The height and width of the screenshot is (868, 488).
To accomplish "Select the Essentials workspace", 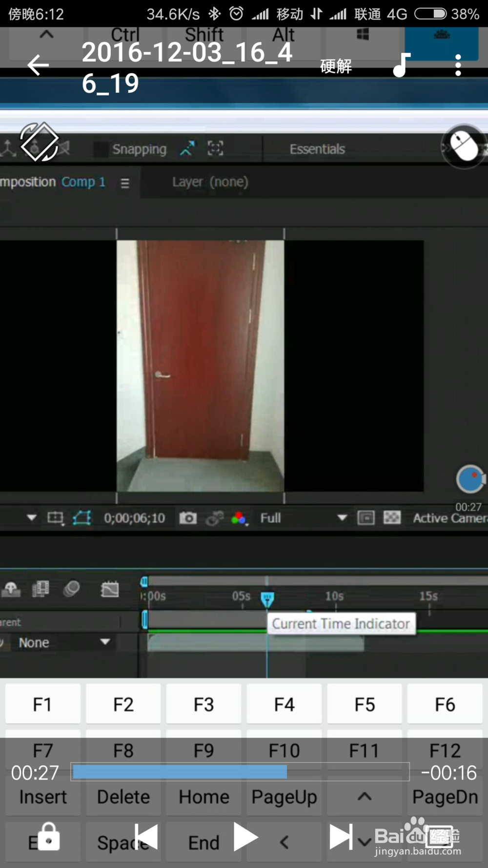I will click(317, 149).
